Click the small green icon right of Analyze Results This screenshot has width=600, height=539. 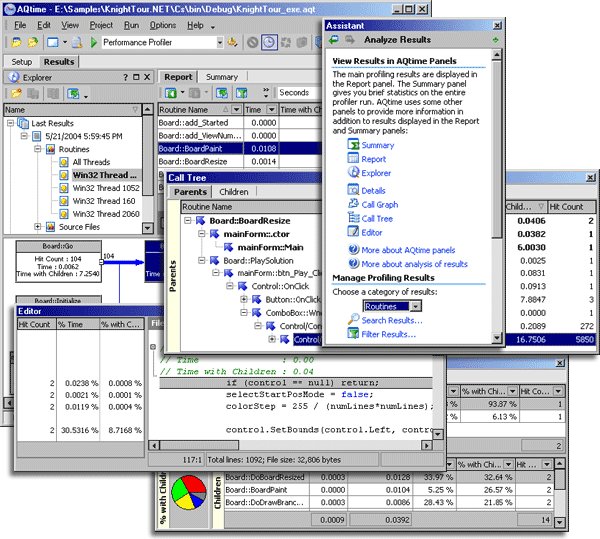click(x=496, y=40)
